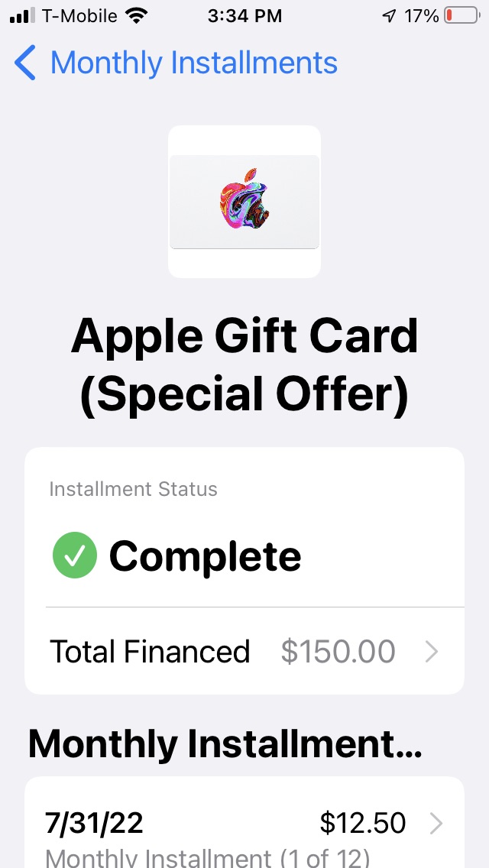This screenshot has width=489, height=868.
Task: Open the Total Financed row
Action: (244, 651)
